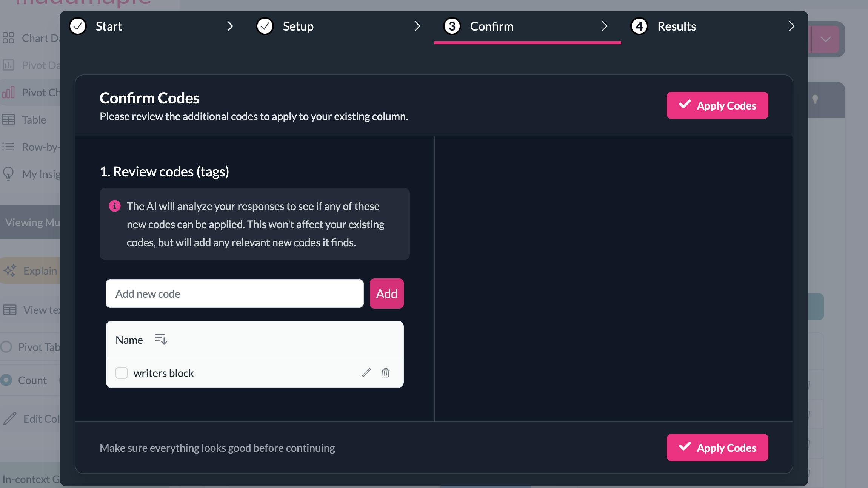The height and width of the screenshot is (488, 868).
Task: Select the Chart Data sidebar icon
Action: pyautogui.click(x=9, y=38)
